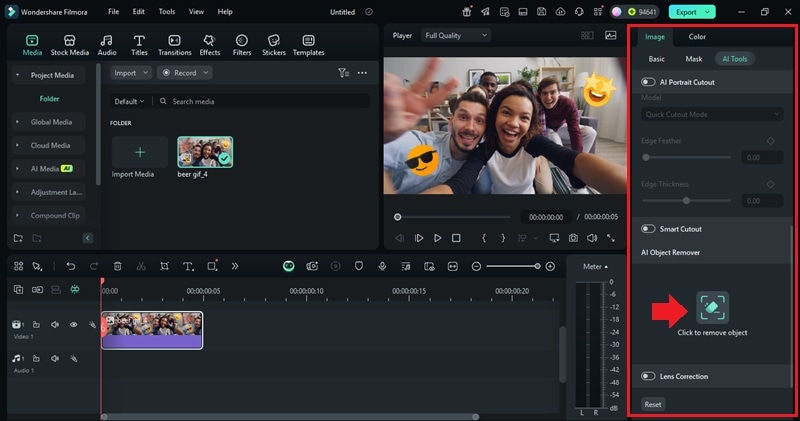Open the Full Quality dropdown
The image size is (800, 421).
(456, 35)
